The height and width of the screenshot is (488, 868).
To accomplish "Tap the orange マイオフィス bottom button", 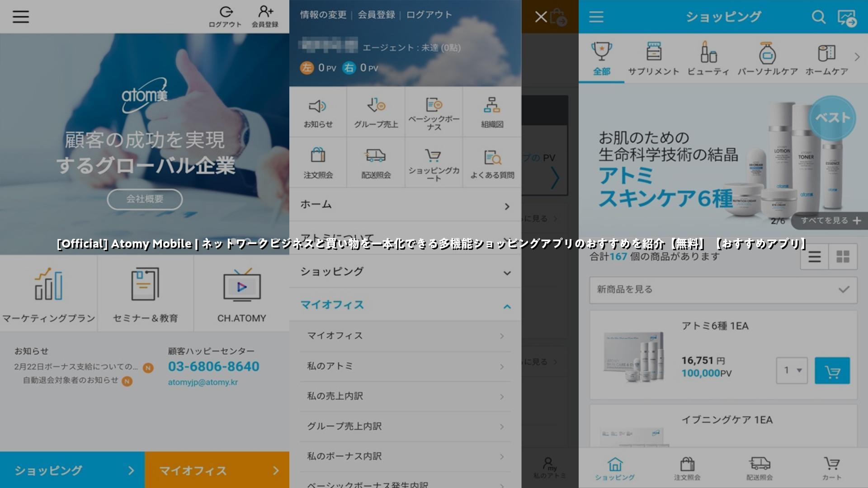I will tap(217, 470).
